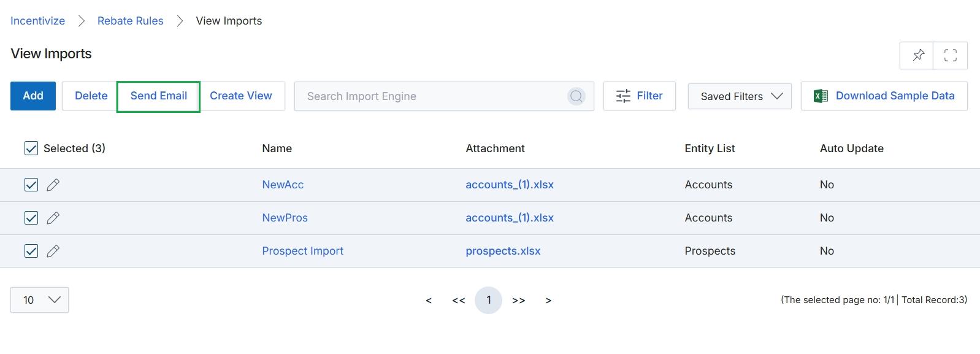The width and height of the screenshot is (980, 354).
Task: Expand view to fullscreen
Action: pyautogui.click(x=950, y=55)
